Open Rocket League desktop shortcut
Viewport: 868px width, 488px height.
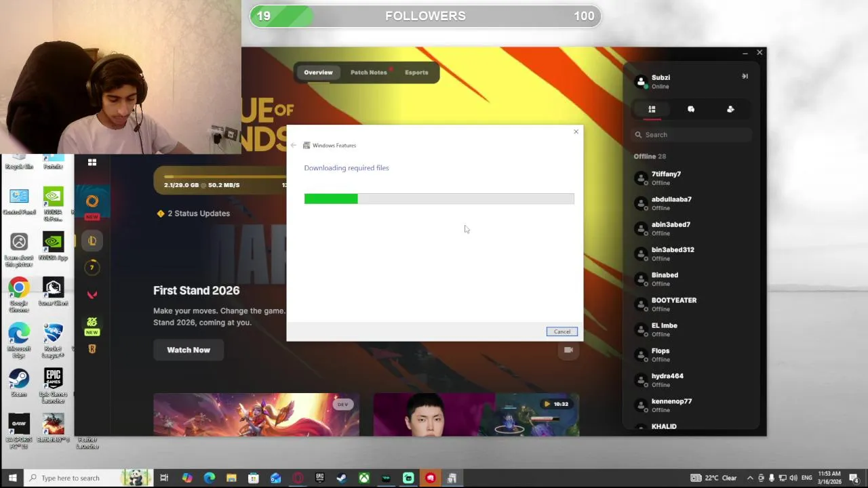(x=53, y=340)
